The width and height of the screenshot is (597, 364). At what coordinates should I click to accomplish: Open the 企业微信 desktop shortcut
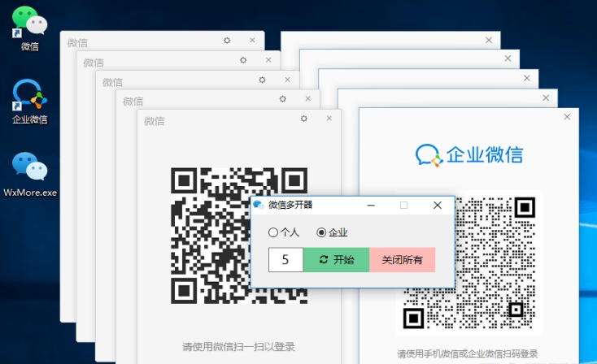30,102
